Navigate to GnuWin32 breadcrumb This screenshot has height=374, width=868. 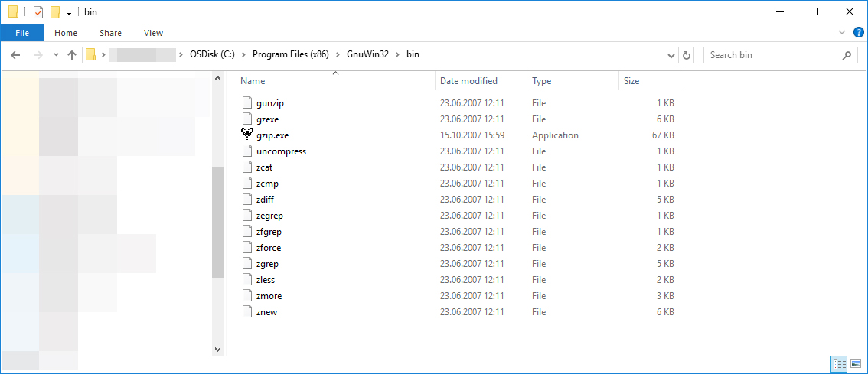tap(367, 55)
